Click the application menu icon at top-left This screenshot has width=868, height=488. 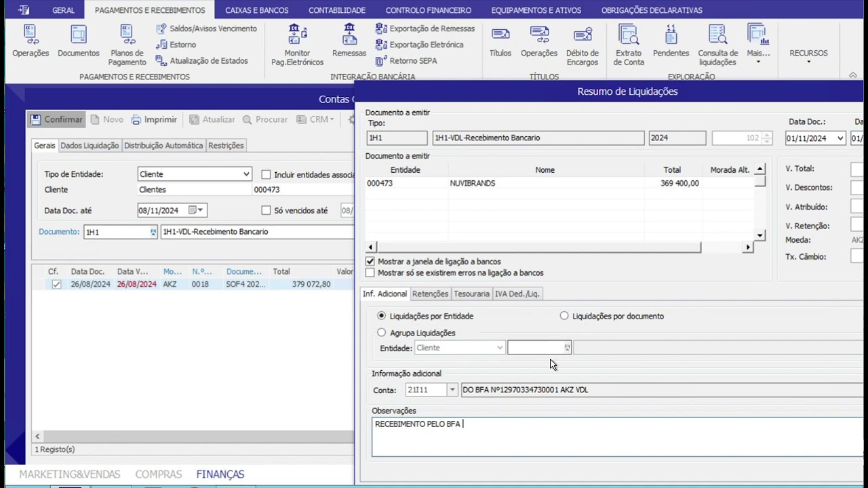point(24,10)
